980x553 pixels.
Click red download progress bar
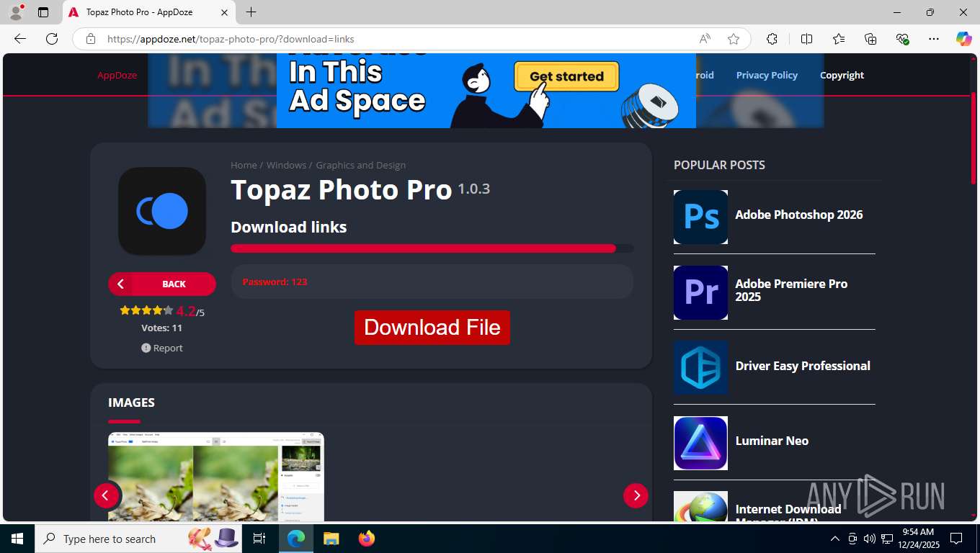coord(432,248)
